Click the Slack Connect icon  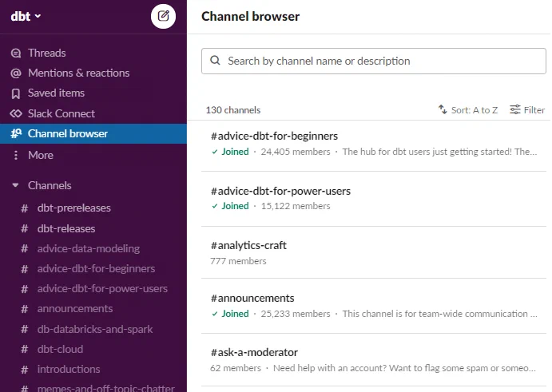pos(16,113)
